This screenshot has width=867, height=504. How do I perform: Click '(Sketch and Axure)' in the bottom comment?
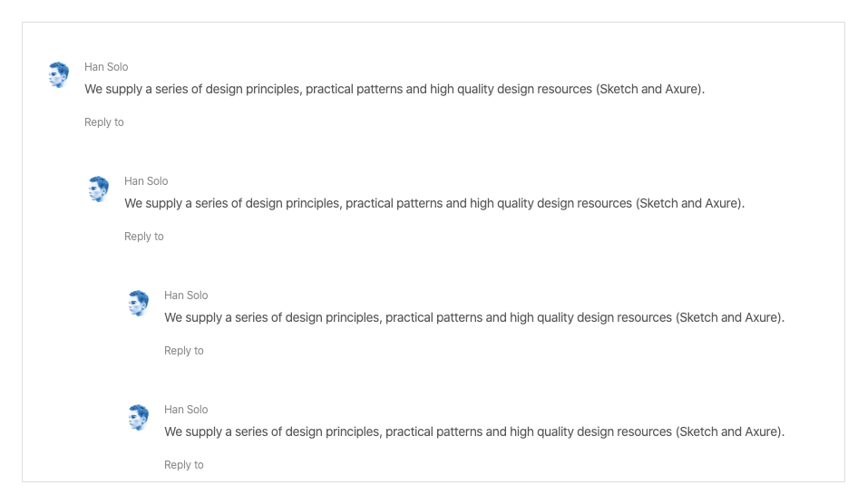729,432
